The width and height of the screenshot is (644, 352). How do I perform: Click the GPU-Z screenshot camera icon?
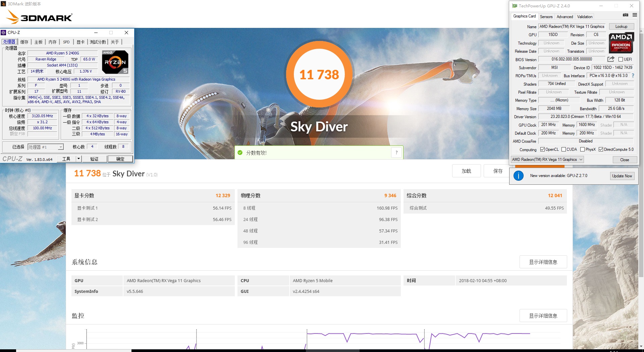point(626,15)
